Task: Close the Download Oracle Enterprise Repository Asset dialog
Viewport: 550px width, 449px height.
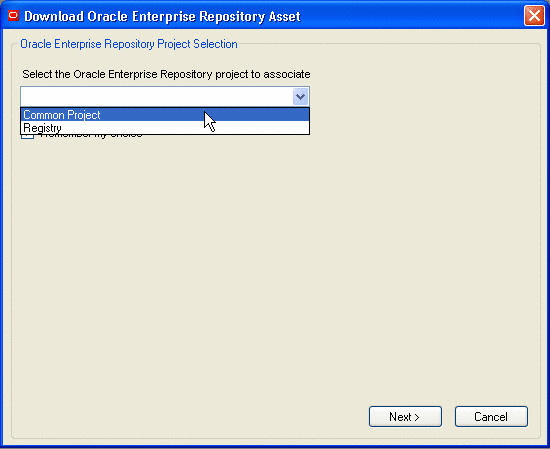Action: point(534,16)
